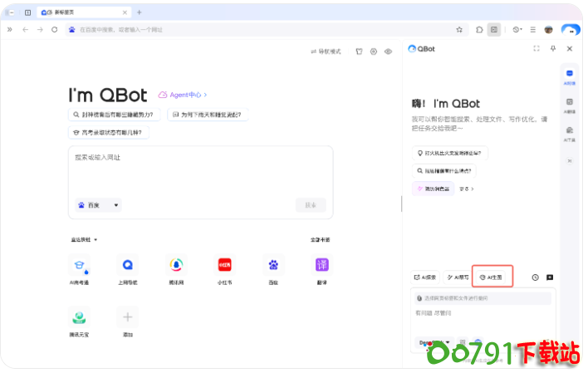
Task: Click the 我的浏览器 suggestion chip
Action: (x=434, y=188)
